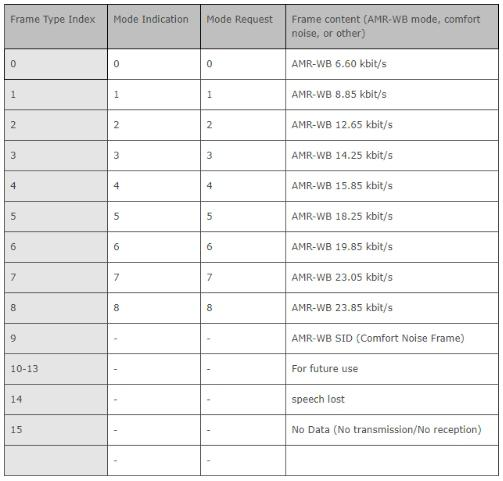The height and width of the screenshot is (481, 503).
Task: Click the AMR-WB 15.85 kbit/s cell
Action: click(x=392, y=186)
